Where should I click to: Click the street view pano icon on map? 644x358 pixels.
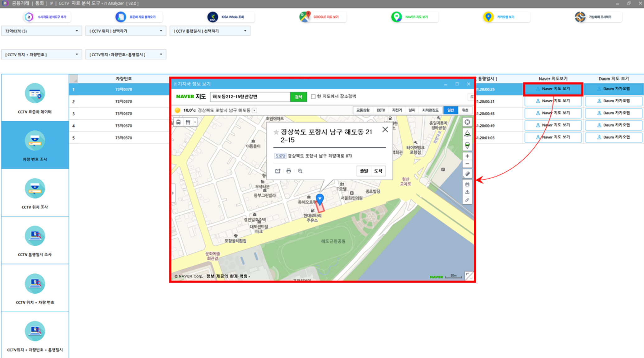[x=467, y=134]
